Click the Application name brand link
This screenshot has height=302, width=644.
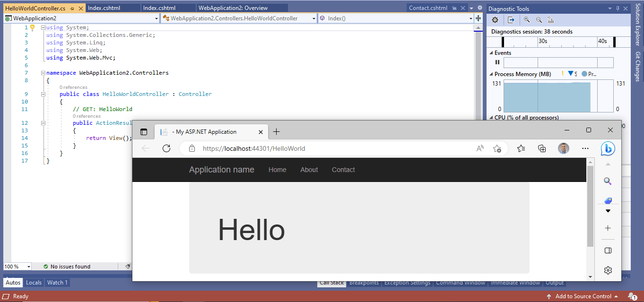click(x=222, y=170)
